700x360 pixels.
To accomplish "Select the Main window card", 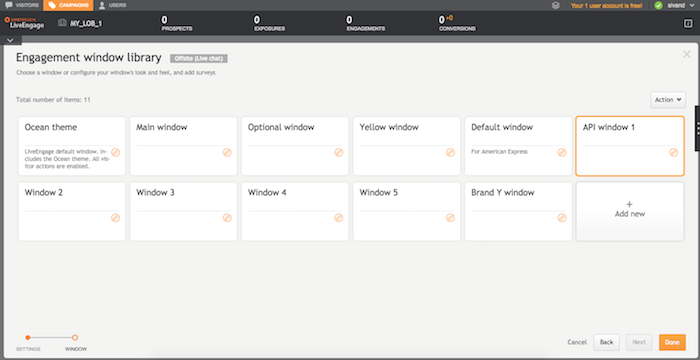I will pyautogui.click(x=183, y=146).
